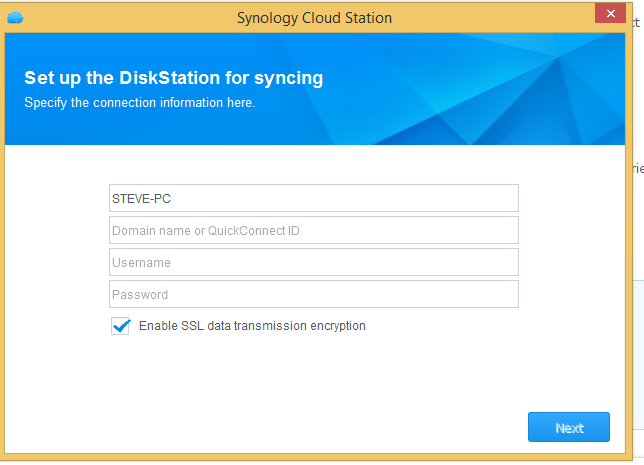The width and height of the screenshot is (644, 465).
Task: Click the Username input field
Action: 314,262
